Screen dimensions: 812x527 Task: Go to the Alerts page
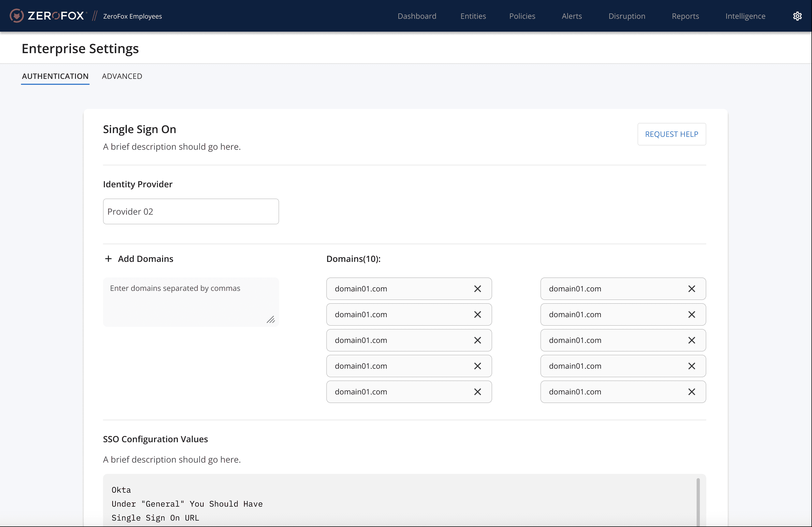point(572,16)
